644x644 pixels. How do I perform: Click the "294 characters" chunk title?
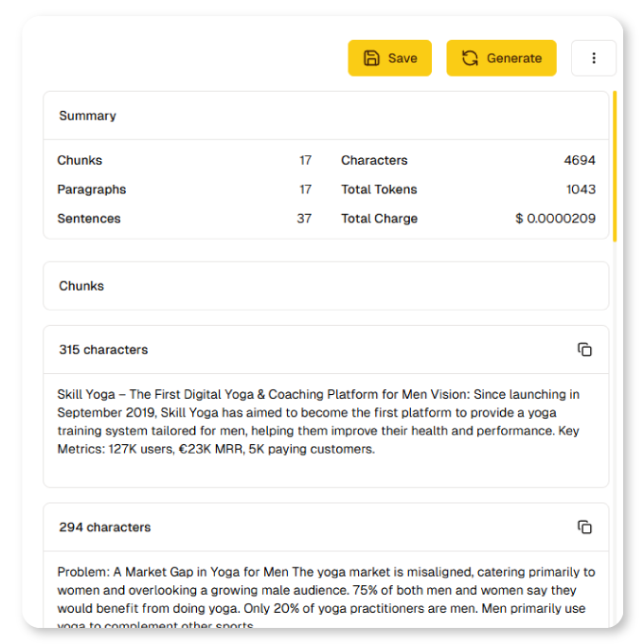[104, 528]
